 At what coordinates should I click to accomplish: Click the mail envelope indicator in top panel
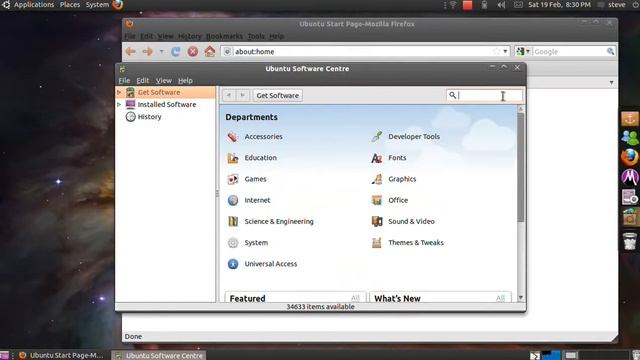point(518,5)
